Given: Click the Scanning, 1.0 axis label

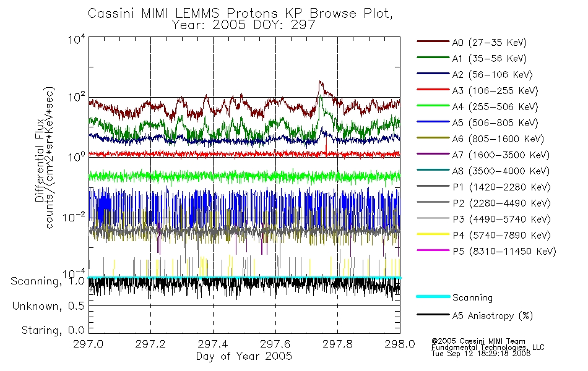Looking at the screenshot, I should 48,281.
